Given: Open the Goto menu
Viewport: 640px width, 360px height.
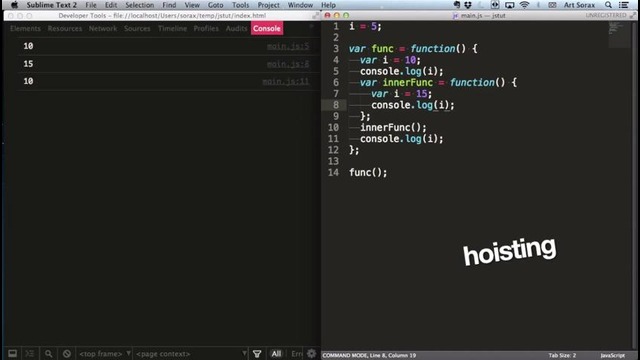Looking at the screenshot, I should (216, 5).
